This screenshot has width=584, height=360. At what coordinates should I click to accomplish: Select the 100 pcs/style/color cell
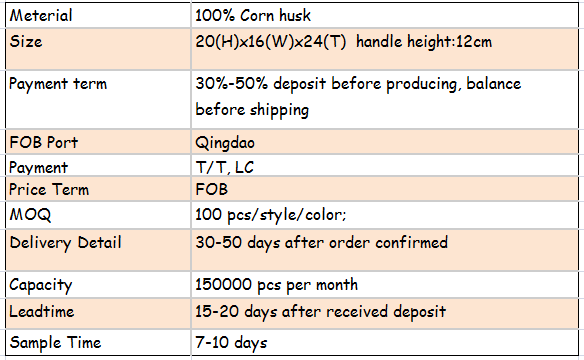[x=385, y=215]
